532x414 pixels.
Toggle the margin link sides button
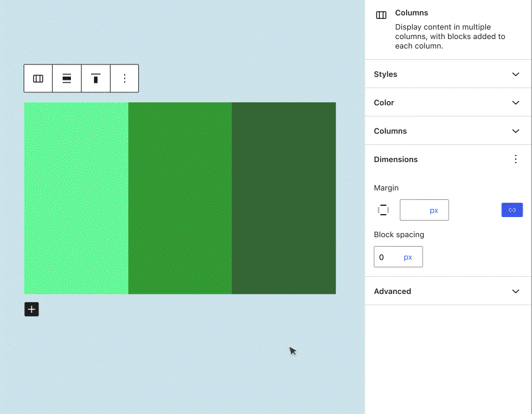click(512, 210)
